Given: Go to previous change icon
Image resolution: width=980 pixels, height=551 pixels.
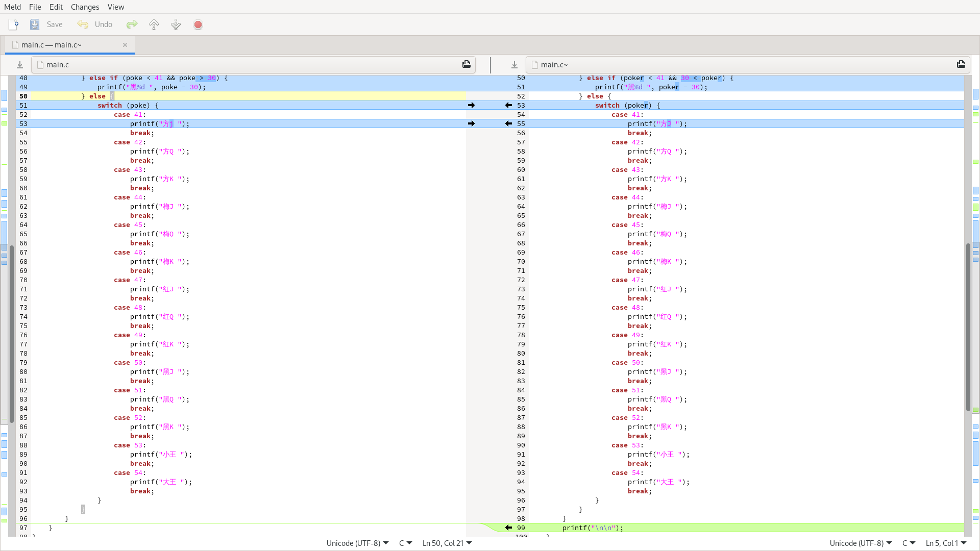Looking at the screenshot, I should point(154,24).
